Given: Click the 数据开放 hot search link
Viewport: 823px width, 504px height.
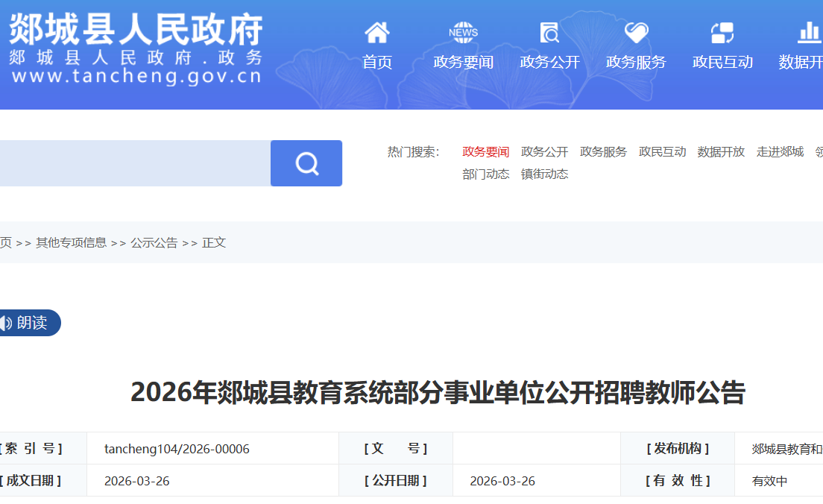Looking at the screenshot, I should pyautogui.click(x=721, y=152).
